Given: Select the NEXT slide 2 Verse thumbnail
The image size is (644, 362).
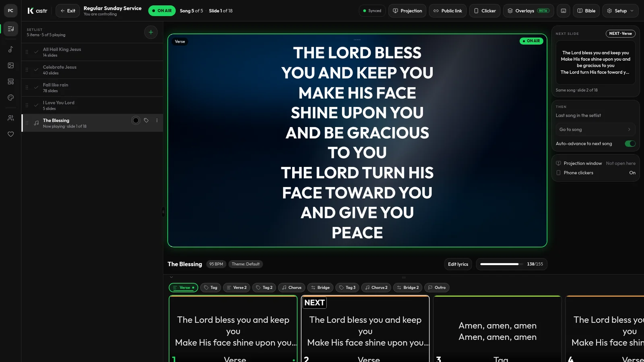Looking at the screenshot, I should (365, 329).
